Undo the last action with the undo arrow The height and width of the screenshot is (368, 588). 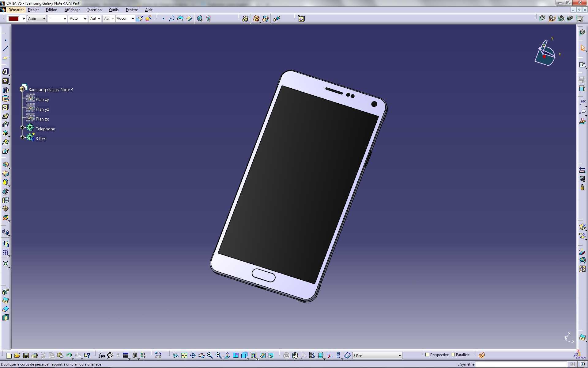coord(69,355)
